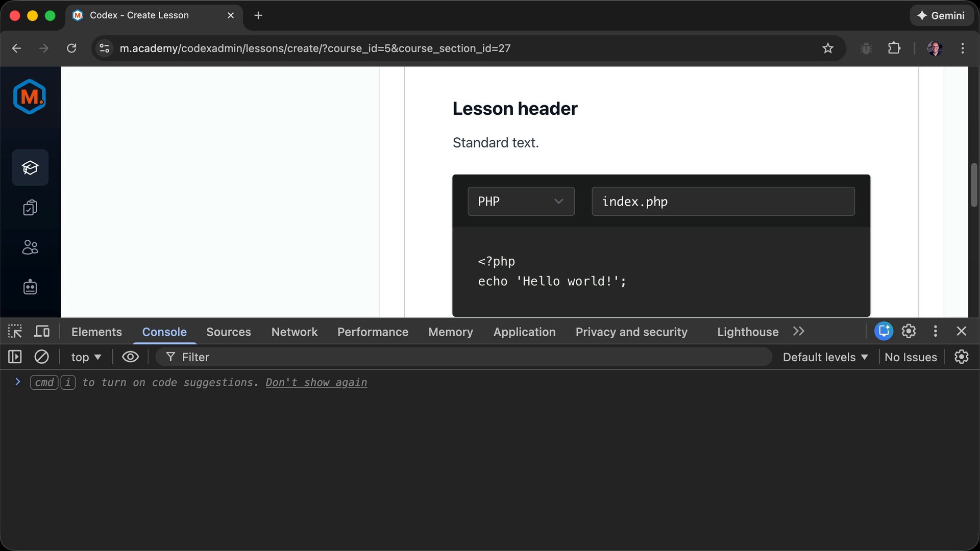Image resolution: width=980 pixels, height=551 pixels.
Task: Open the Lighthouse panel tab
Action: (747, 332)
